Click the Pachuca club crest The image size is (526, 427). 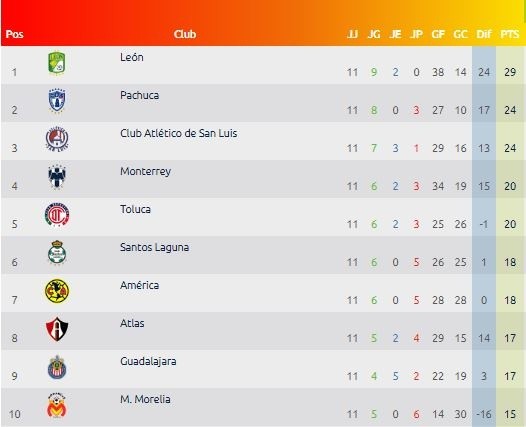(x=57, y=100)
